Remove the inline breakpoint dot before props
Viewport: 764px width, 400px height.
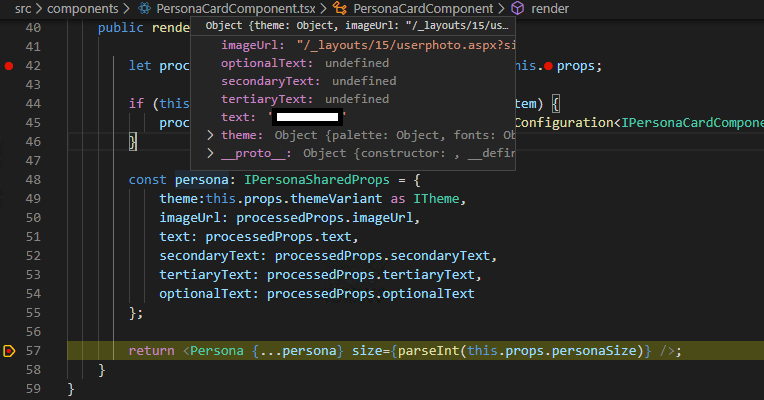(548, 66)
